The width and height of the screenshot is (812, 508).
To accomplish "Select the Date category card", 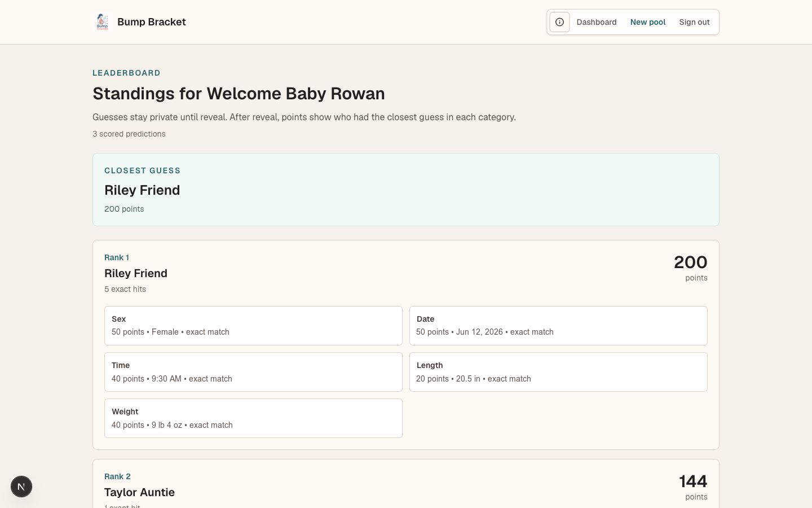I will click(x=558, y=326).
